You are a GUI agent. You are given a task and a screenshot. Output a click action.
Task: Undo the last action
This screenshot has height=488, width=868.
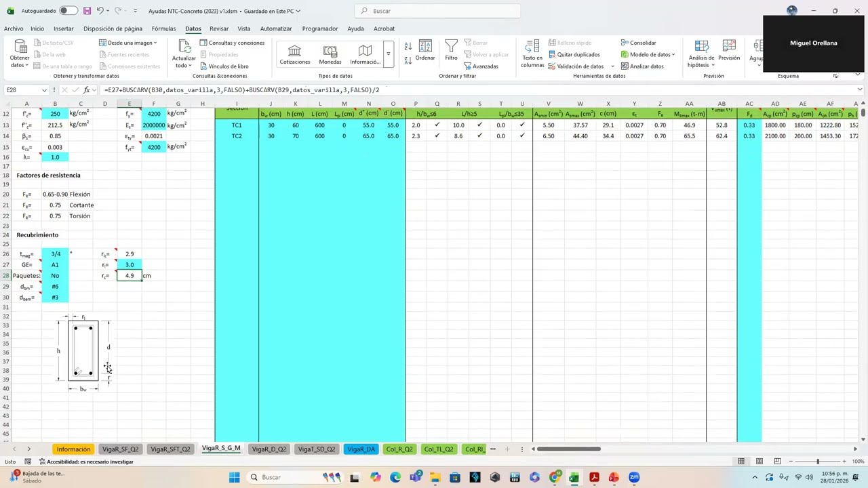point(100,11)
